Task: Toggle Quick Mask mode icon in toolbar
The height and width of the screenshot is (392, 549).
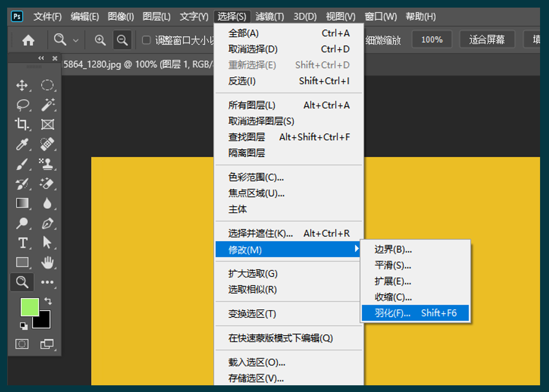Action: 22,344
